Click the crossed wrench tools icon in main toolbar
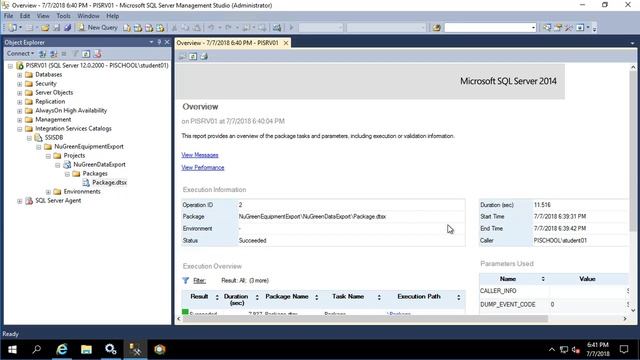Image resolution: width=640 pixels, height=360 pixels. pos(569,28)
